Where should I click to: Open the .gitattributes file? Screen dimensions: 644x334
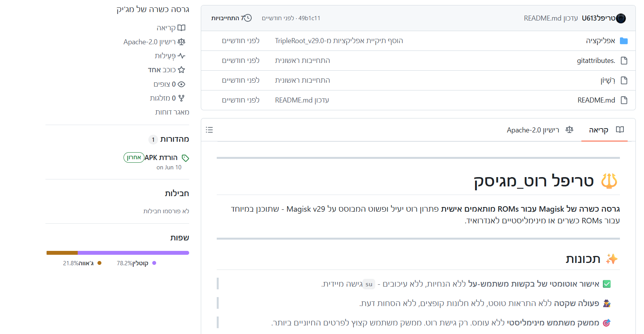[596, 61]
